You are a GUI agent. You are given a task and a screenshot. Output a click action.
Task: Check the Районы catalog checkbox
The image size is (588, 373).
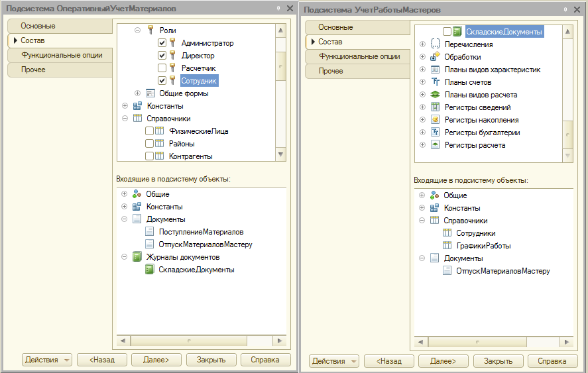(149, 144)
